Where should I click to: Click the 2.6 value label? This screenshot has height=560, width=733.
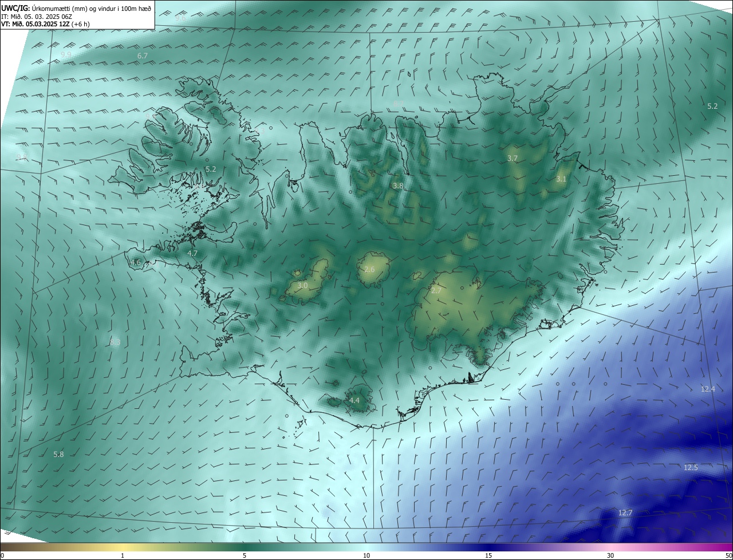tap(369, 269)
